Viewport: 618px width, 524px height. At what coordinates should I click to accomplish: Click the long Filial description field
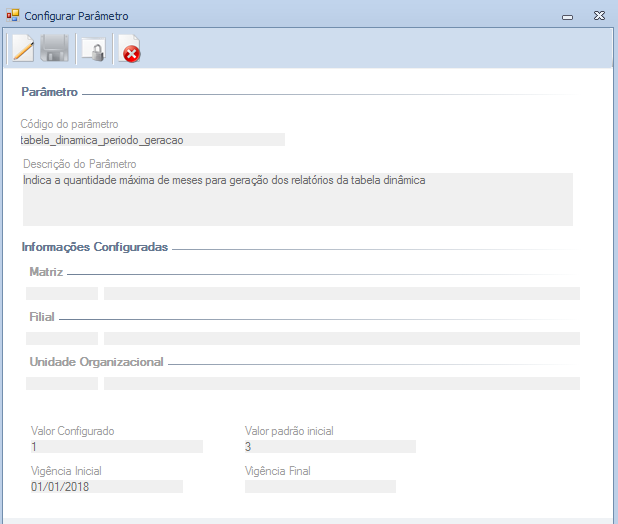(x=341, y=339)
